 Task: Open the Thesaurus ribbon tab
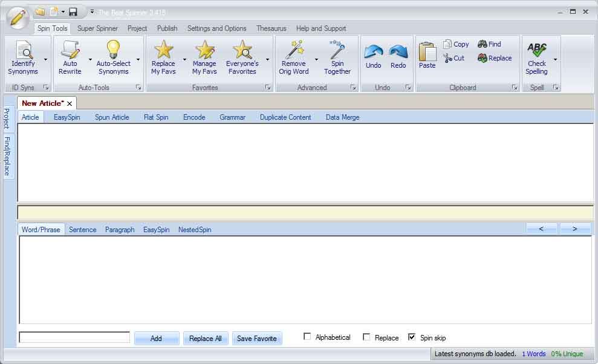[271, 28]
